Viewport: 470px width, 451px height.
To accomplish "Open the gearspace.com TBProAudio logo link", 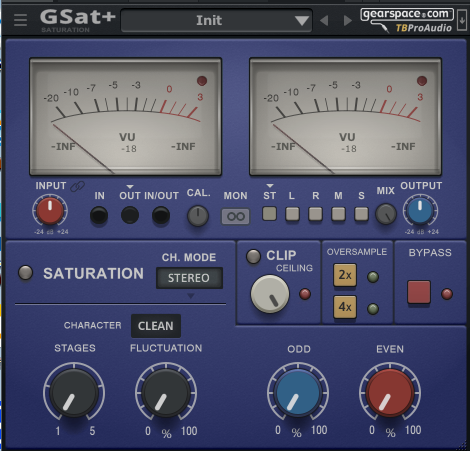I will click(407, 20).
